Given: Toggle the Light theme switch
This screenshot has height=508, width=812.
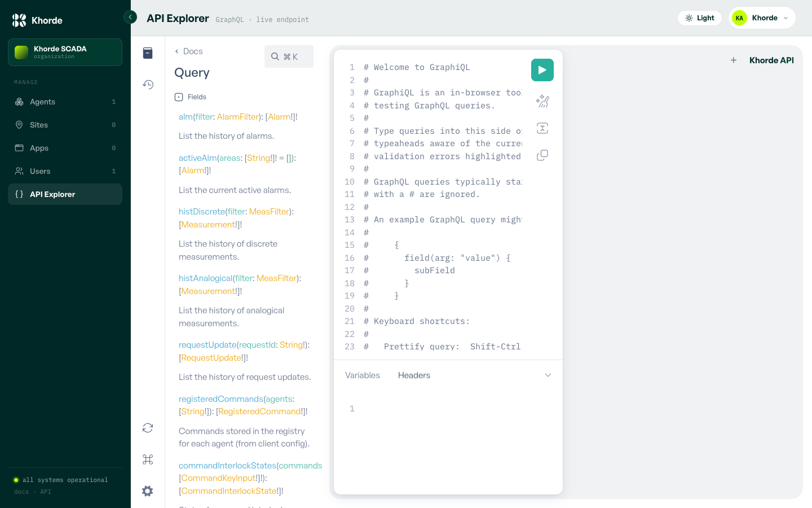Looking at the screenshot, I should click(700, 18).
